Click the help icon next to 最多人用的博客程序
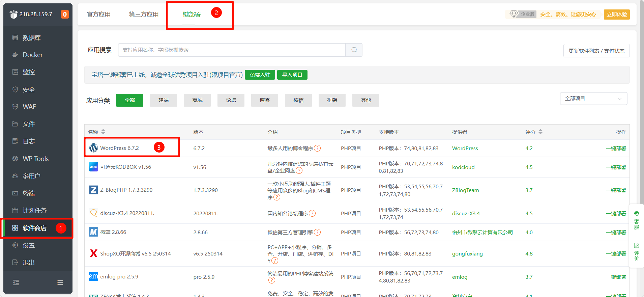Viewport: 644px width, 297px height. (x=317, y=148)
